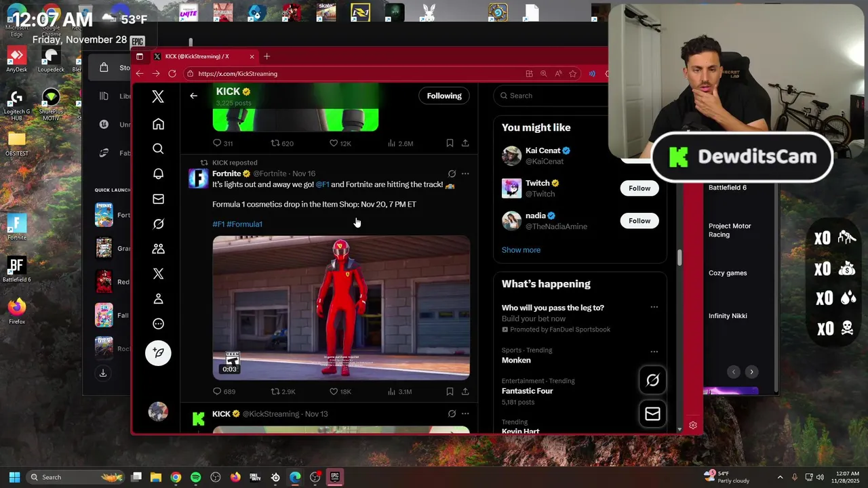Open the #Formula1 hashtag link
This screenshot has width=868, height=488.
[x=244, y=224]
